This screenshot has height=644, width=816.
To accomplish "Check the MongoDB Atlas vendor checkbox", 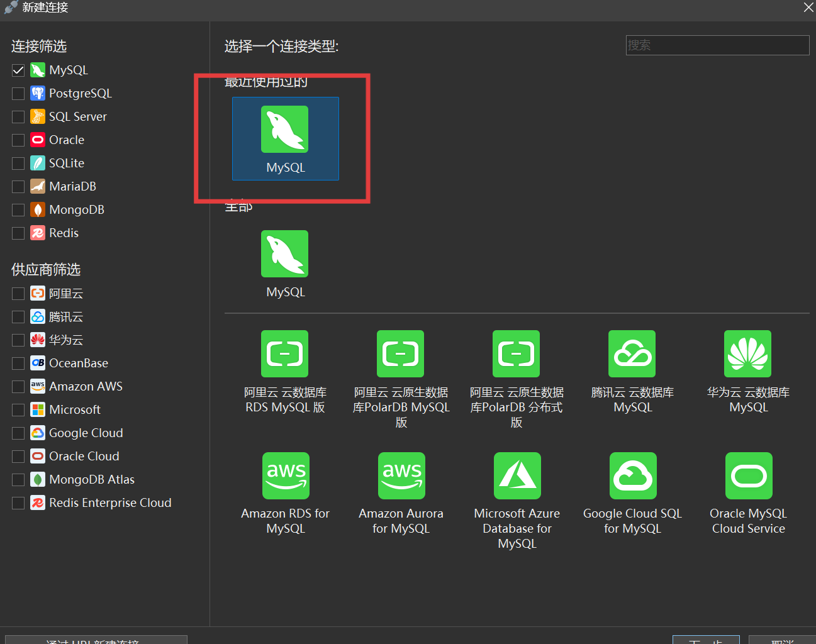I will click(18, 480).
